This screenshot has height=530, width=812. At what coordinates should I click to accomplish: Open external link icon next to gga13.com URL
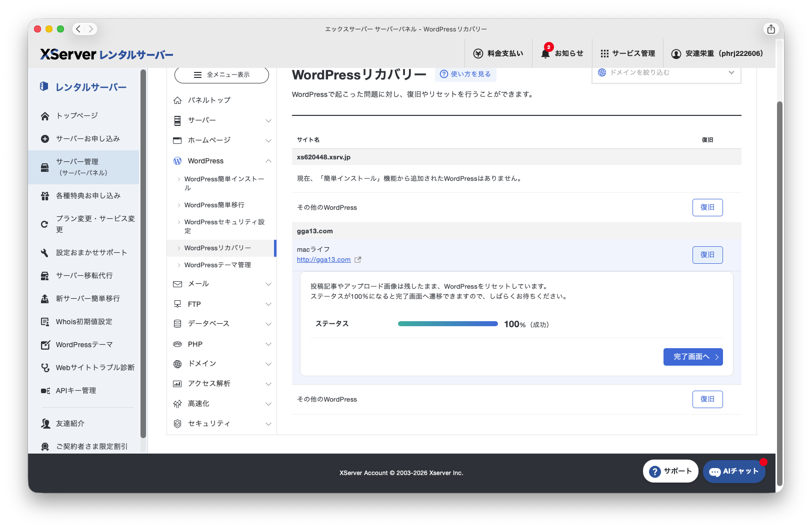tap(358, 260)
